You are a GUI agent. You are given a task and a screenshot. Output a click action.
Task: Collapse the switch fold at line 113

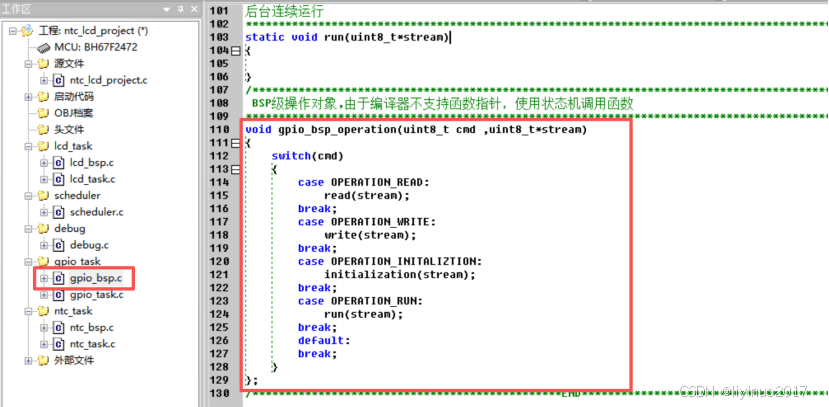[236, 170]
